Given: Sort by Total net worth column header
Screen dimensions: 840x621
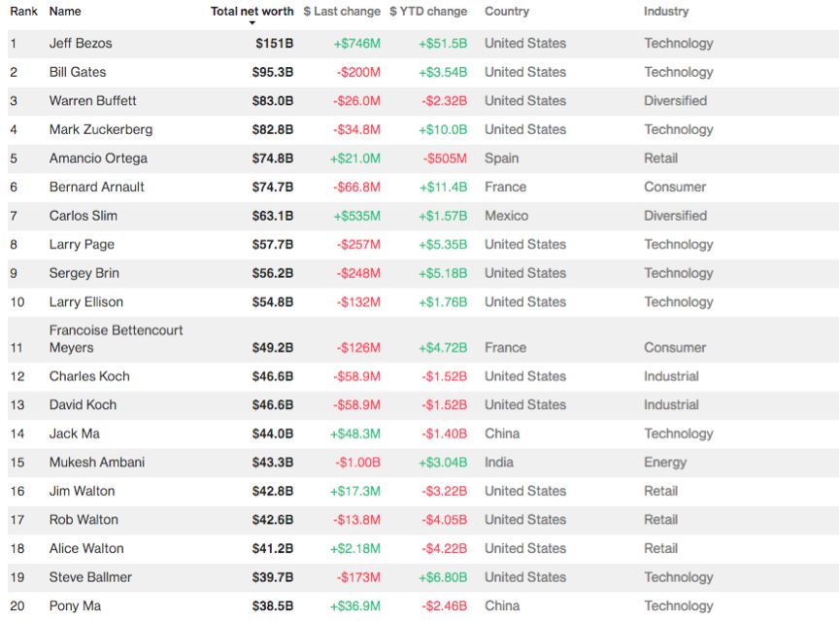Looking at the screenshot, I should pyautogui.click(x=252, y=12).
